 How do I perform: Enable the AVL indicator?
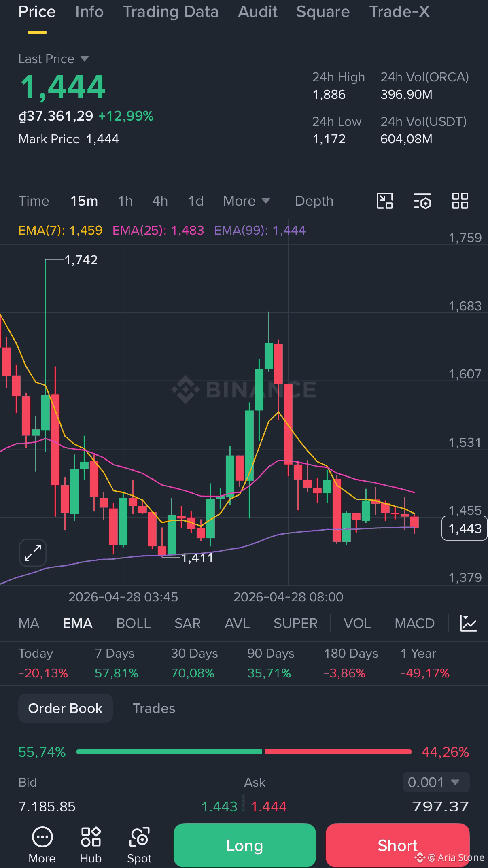(x=237, y=623)
